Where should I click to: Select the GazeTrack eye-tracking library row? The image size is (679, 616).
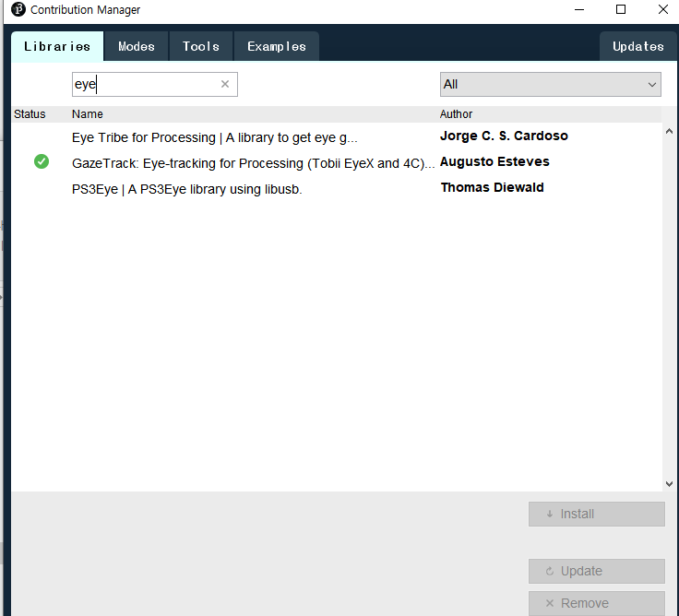point(337,163)
